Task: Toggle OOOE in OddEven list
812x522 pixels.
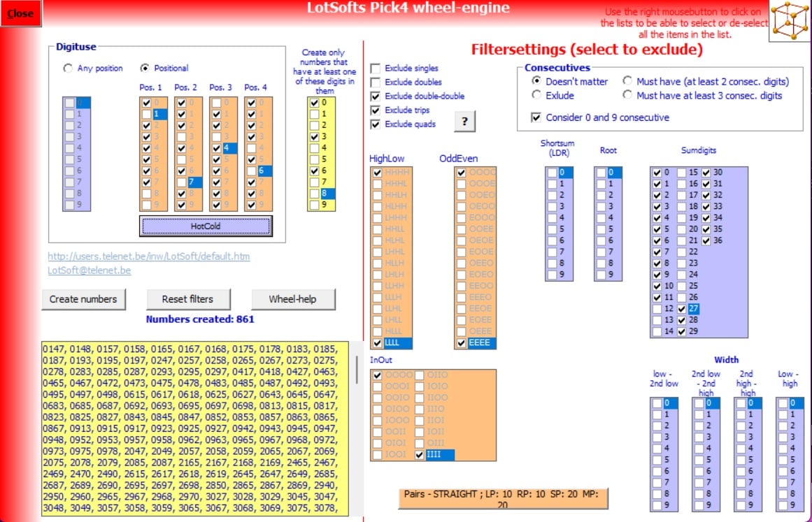Action: point(461,184)
